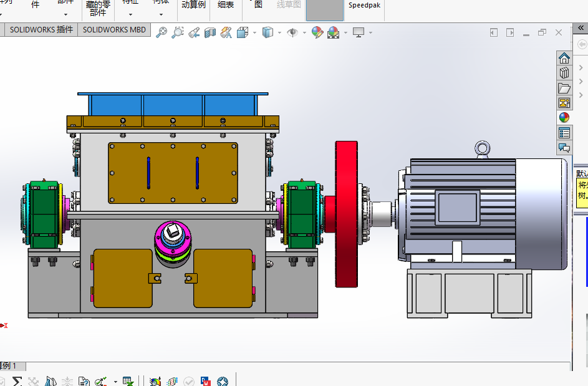This screenshot has width=588, height=386.
Task: Switch to the SOLIDWORKS MBD tab
Action: pyautogui.click(x=114, y=30)
